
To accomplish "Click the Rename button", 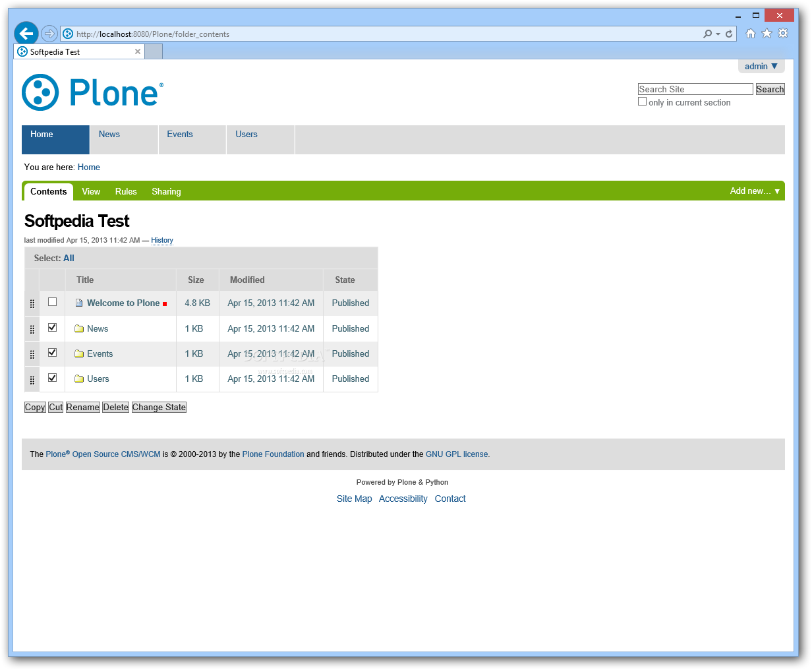I will (83, 407).
